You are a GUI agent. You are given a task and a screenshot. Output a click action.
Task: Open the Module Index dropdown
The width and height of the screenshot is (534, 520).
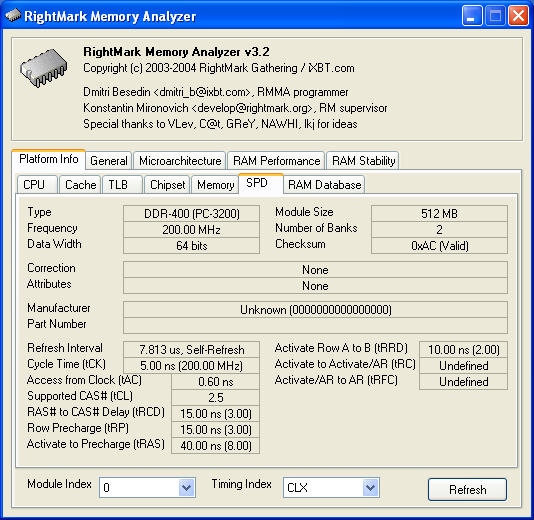pyautogui.click(x=186, y=488)
